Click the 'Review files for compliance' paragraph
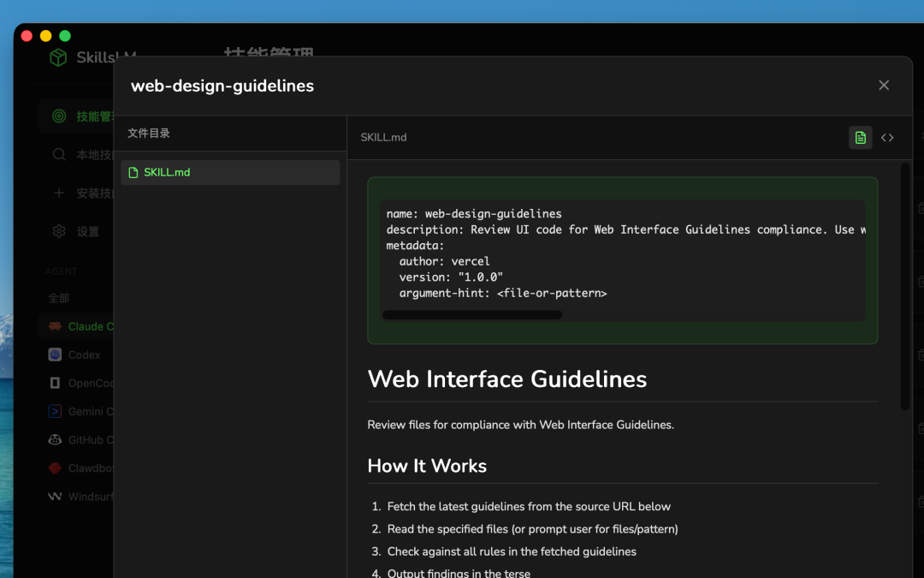924x578 pixels. (x=520, y=425)
